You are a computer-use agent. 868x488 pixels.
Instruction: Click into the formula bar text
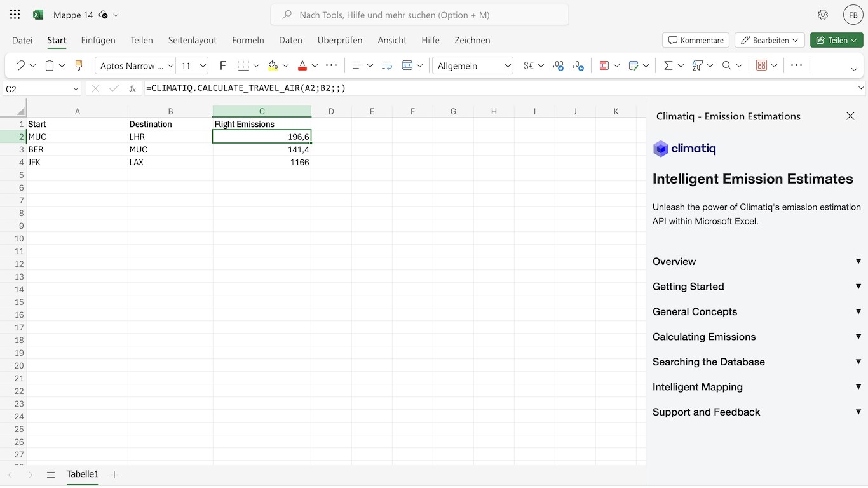[499, 88]
